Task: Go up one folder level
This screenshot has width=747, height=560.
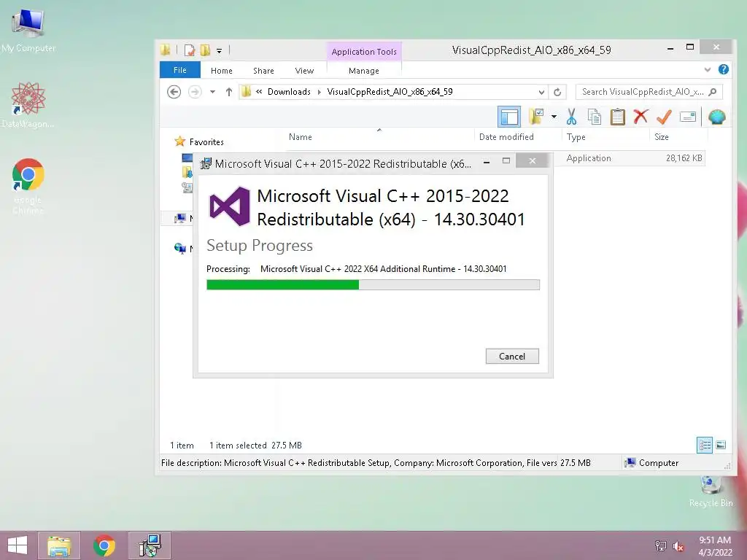Action: 228,91
